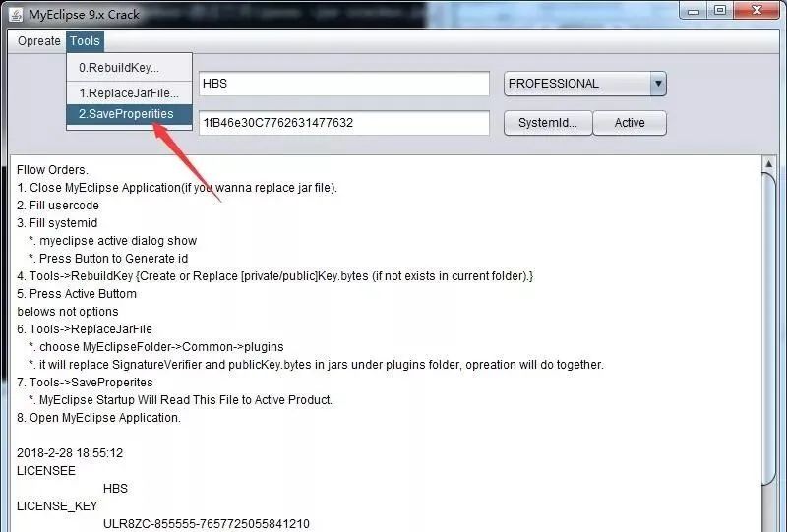Close the open Tools menu
This screenshot has height=532, width=787.
(85, 41)
